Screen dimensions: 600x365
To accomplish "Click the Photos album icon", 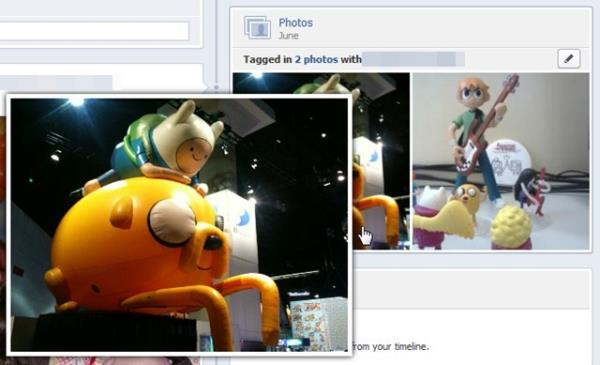I will [257, 28].
